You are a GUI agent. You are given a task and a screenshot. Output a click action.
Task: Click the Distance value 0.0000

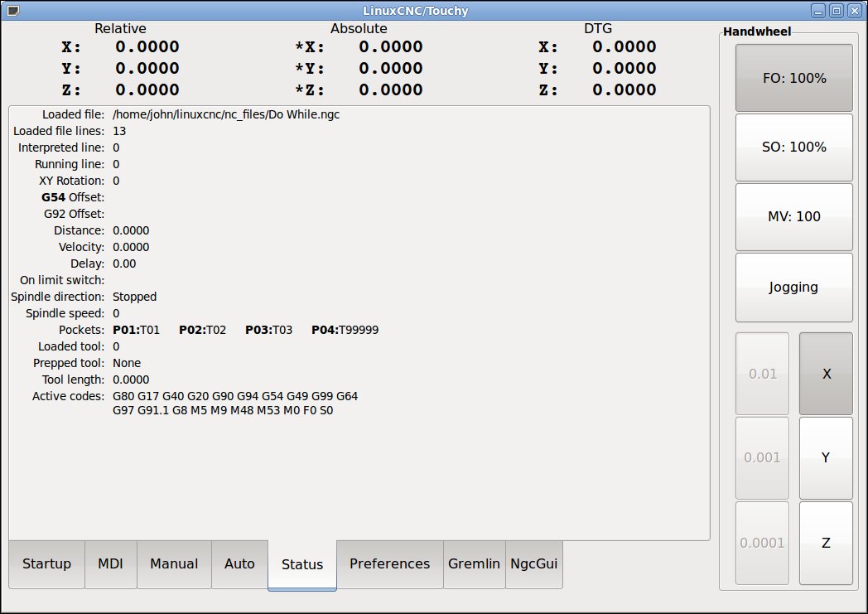pyautogui.click(x=131, y=231)
